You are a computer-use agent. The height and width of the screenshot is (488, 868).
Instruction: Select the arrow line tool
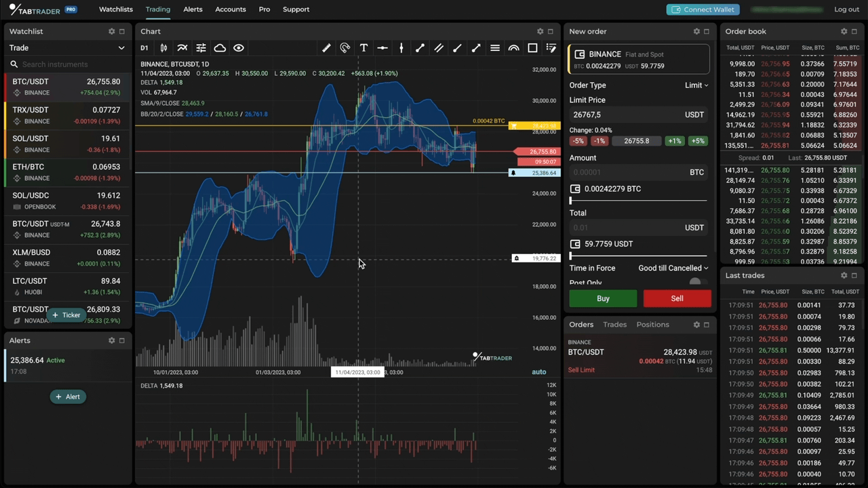(x=476, y=48)
